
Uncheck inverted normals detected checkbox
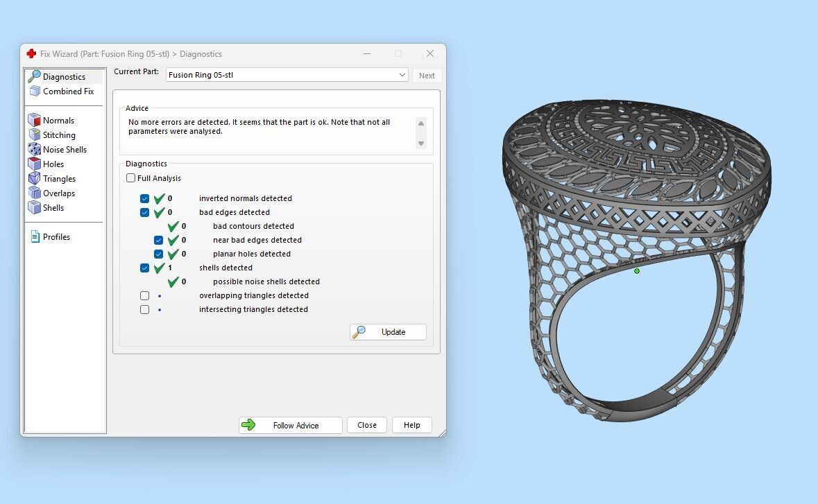pos(144,198)
